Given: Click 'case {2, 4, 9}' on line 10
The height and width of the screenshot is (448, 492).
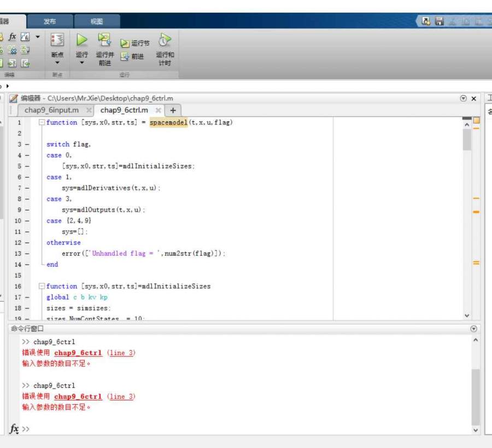Looking at the screenshot, I should pyautogui.click(x=69, y=220).
